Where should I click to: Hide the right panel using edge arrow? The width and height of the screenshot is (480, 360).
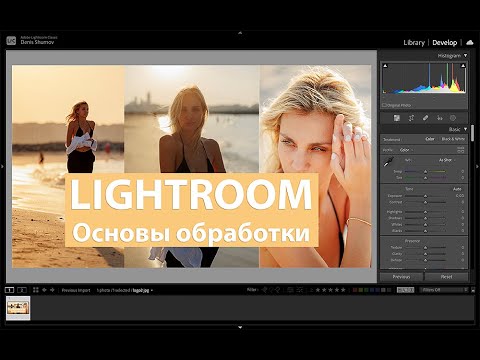click(x=478, y=166)
